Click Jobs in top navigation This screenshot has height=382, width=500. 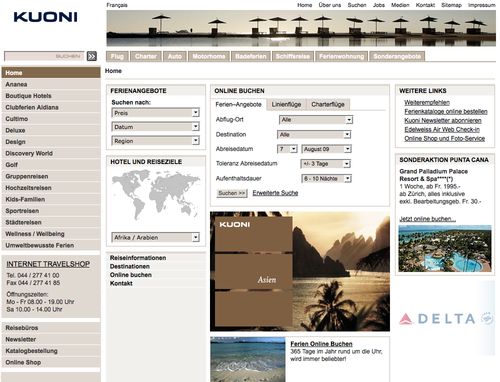(x=379, y=5)
